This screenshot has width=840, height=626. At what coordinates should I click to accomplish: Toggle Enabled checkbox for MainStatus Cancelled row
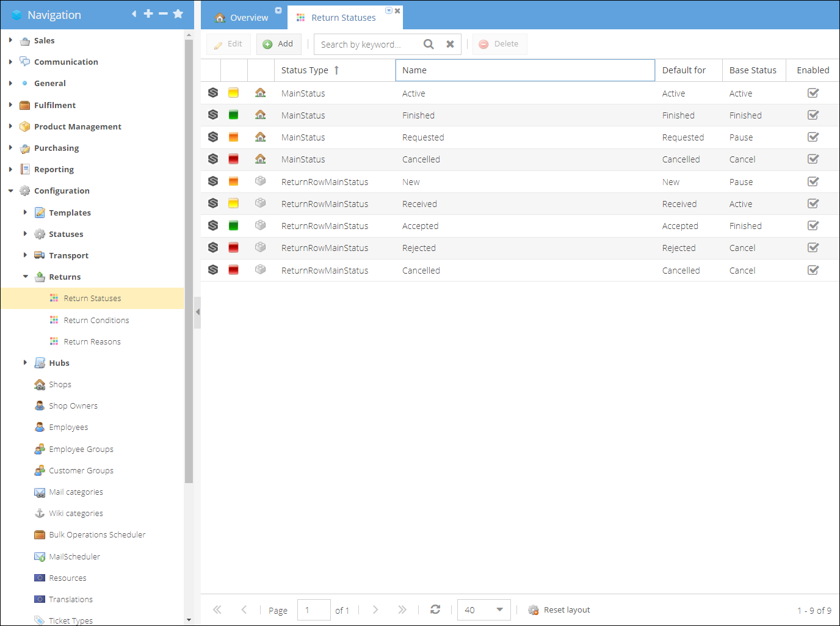[x=813, y=159]
